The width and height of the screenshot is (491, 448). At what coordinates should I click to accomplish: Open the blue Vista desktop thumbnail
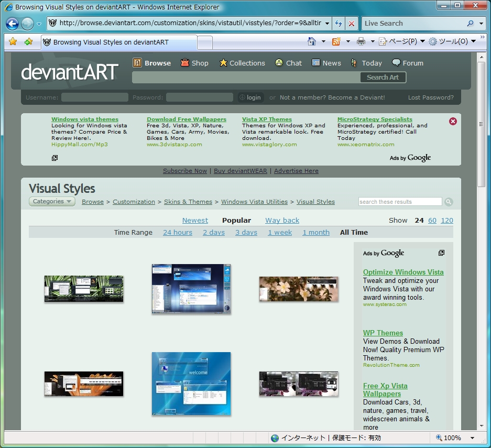(x=191, y=289)
